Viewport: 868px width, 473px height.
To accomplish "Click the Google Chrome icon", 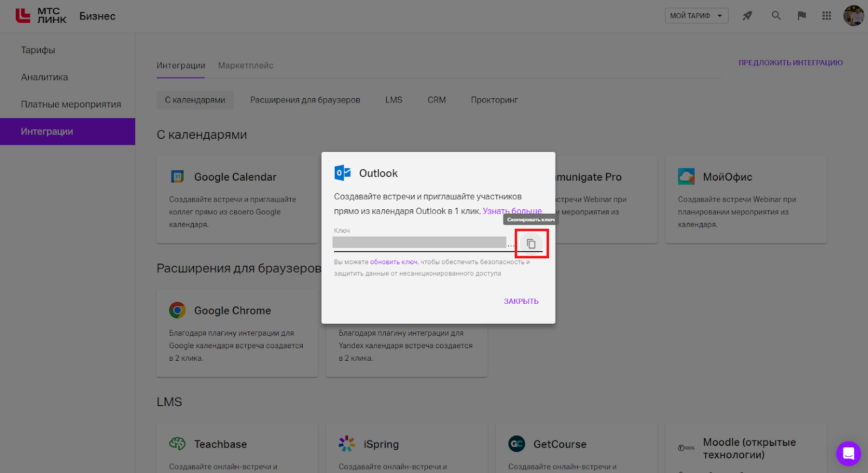I will tap(177, 310).
